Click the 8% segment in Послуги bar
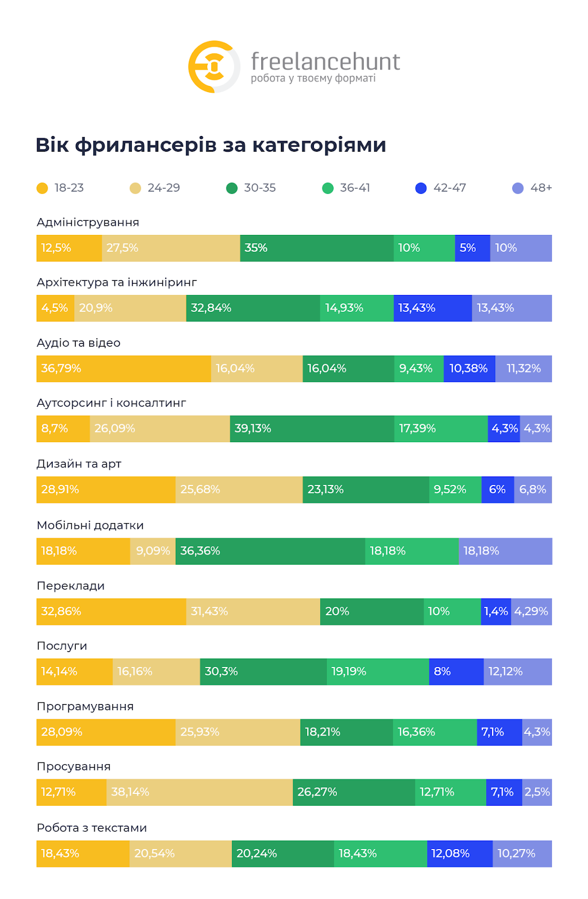588x899 pixels. point(457,672)
